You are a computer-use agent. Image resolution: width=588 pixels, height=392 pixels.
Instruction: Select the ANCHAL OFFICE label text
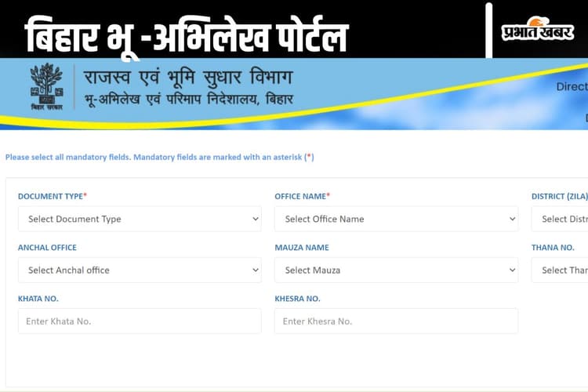coord(47,247)
